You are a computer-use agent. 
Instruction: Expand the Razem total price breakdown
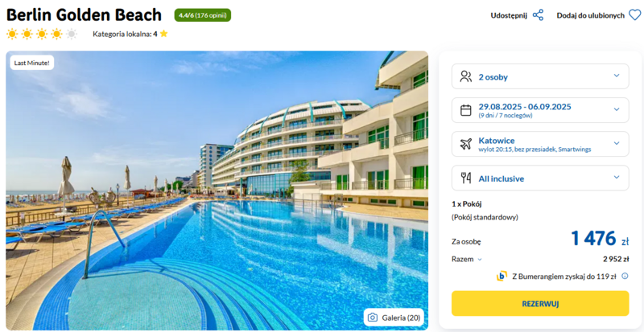(467, 259)
